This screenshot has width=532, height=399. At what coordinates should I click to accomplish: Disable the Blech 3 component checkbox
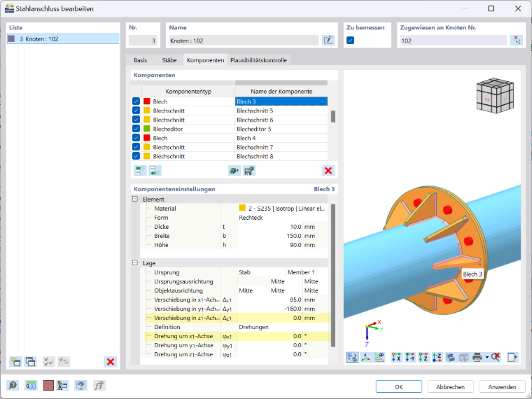(x=136, y=101)
